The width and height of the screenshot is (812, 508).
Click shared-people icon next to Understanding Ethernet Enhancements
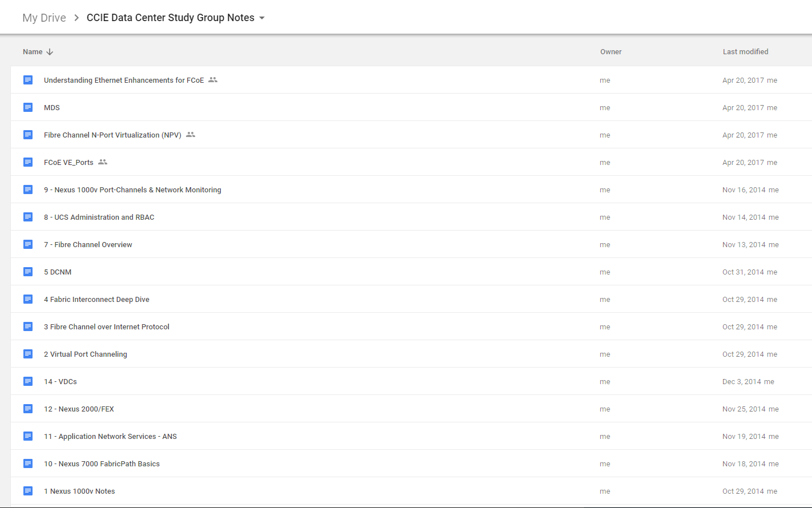[213, 80]
